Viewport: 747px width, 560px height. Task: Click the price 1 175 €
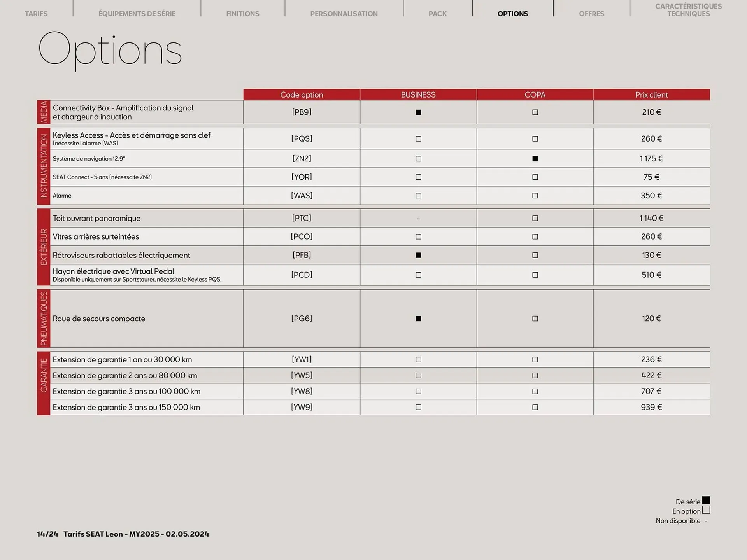tap(651, 159)
